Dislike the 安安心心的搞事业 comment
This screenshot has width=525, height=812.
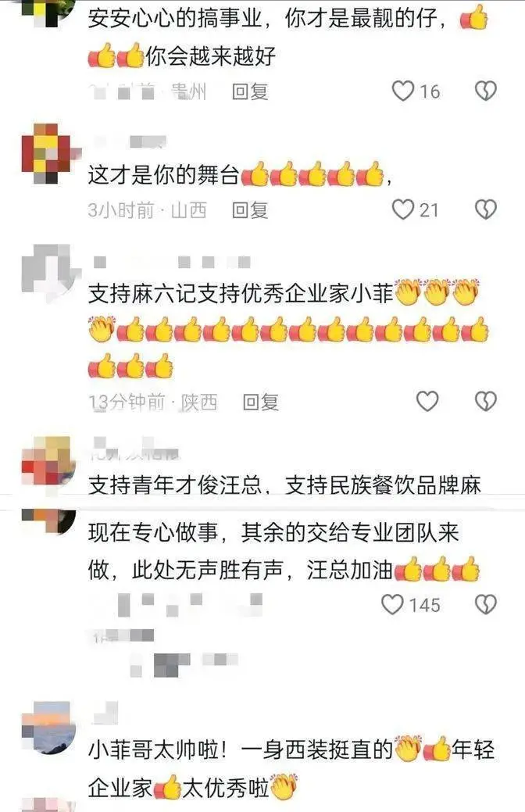[486, 91]
